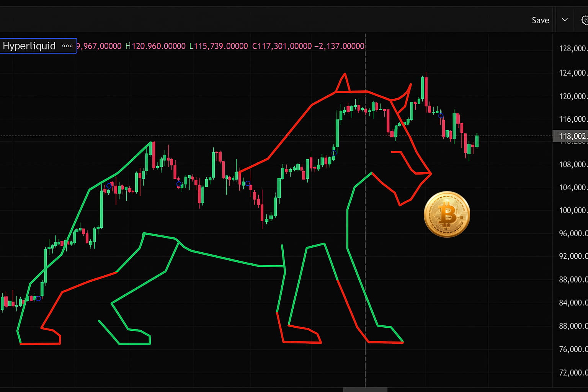Click the −2,137 change value in the legend
This screenshot has height=392, width=588.
point(339,46)
